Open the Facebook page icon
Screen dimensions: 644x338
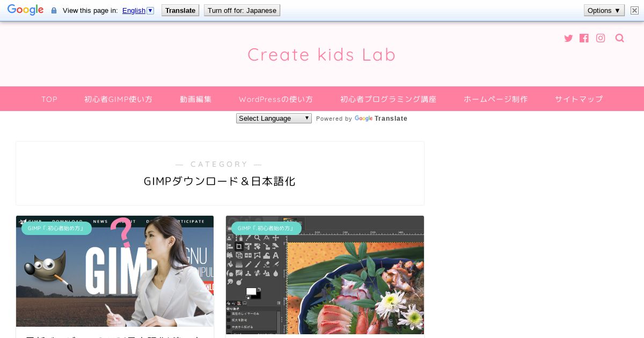pos(584,38)
